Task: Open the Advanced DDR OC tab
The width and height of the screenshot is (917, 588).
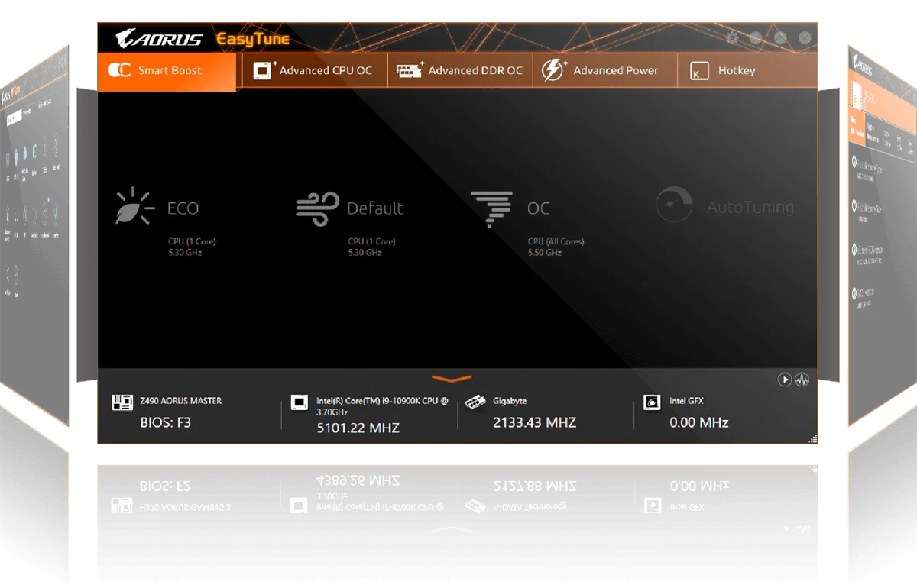Action: (459, 69)
